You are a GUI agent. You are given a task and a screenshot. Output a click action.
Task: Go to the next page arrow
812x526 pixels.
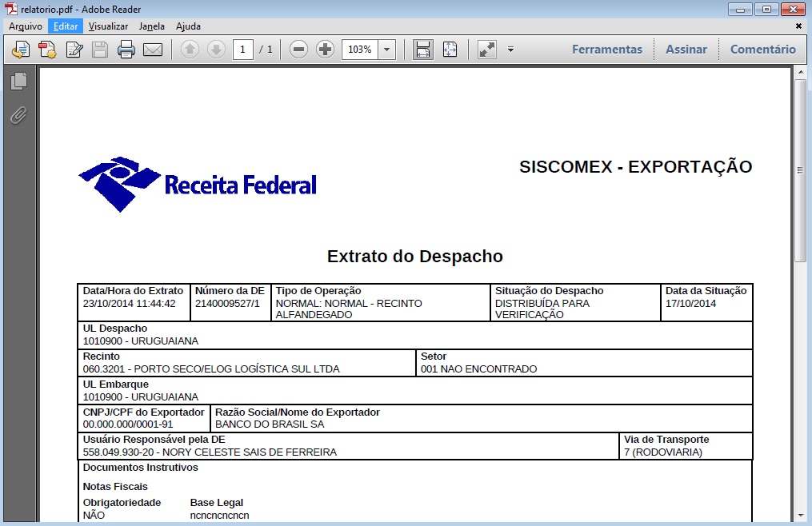point(216,50)
